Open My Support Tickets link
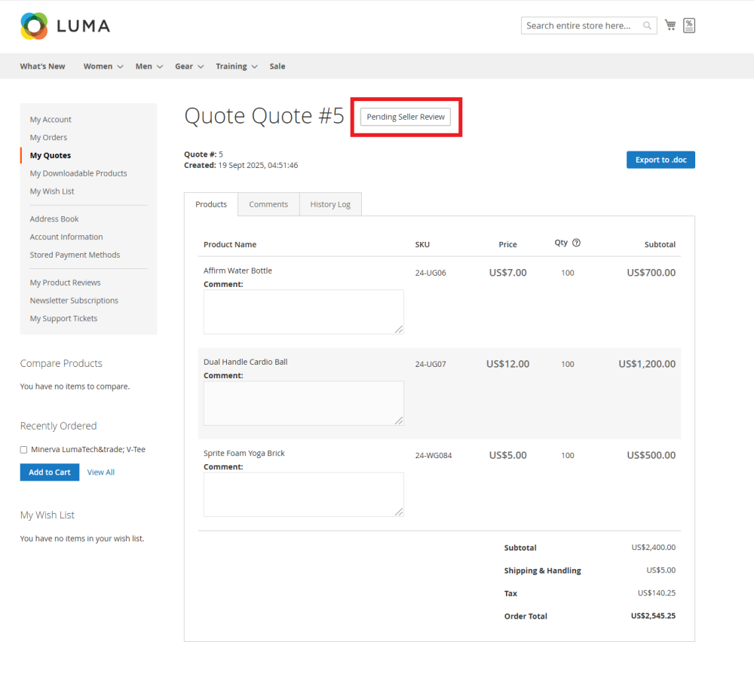The width and height of the screenshot is (754, 700). (x=63, y=319)
